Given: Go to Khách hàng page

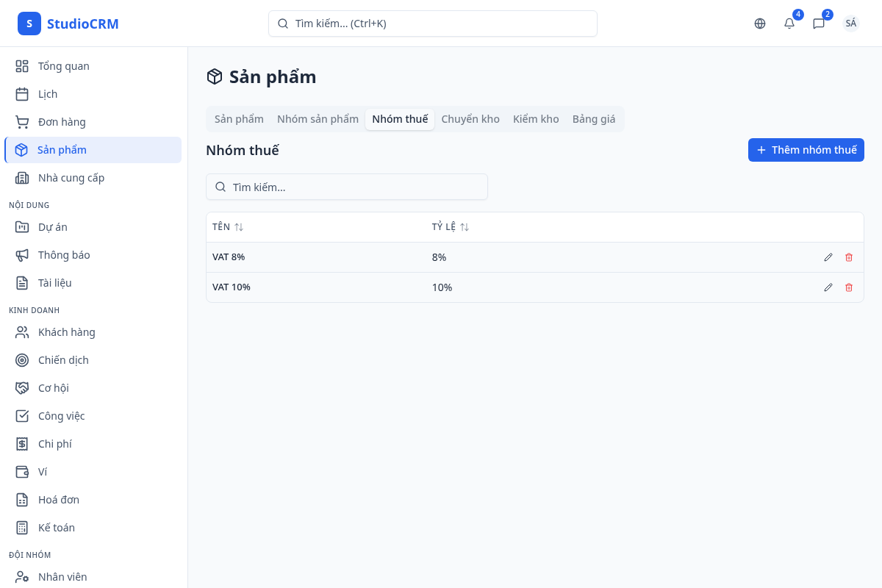Looking at the screenshot, I should click(66, 332).
